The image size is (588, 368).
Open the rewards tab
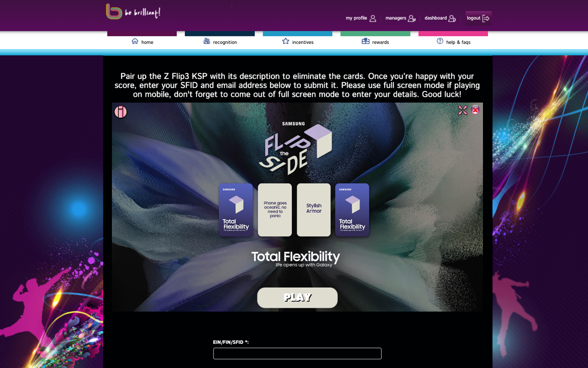tap(375, 41)
